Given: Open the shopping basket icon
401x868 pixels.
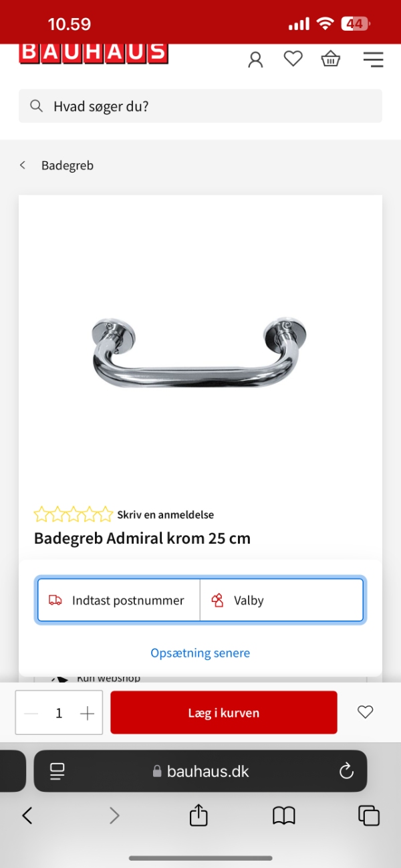Looking at the screenshot, I should tap(330, 59).
